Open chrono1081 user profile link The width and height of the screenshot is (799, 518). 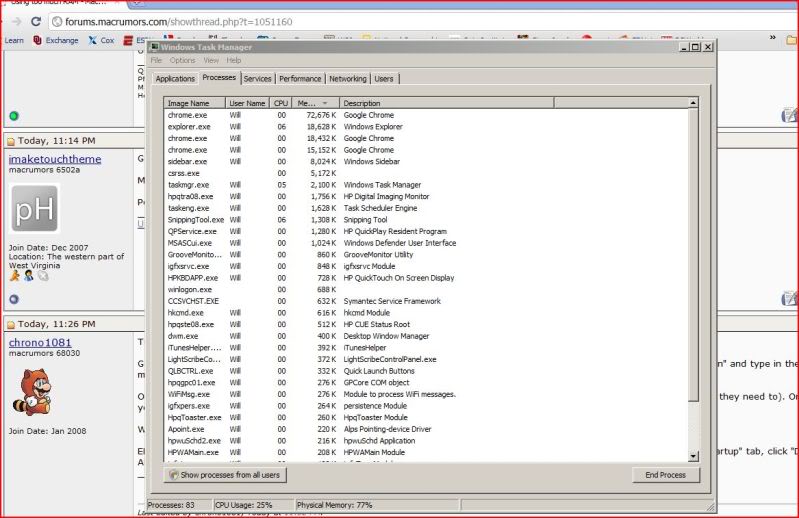coord(40,342)
